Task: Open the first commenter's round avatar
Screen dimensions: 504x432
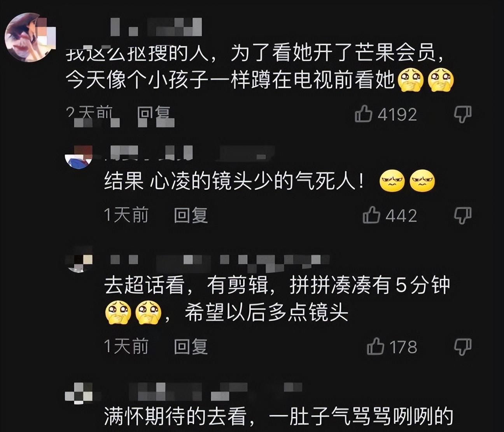Action: pyautogui.click(x=30, y=38)
